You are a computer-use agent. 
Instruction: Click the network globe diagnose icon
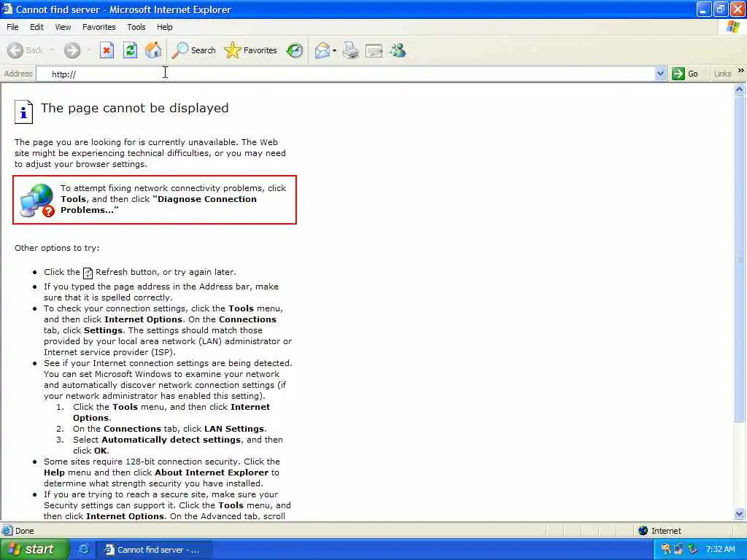pos(36,201)
